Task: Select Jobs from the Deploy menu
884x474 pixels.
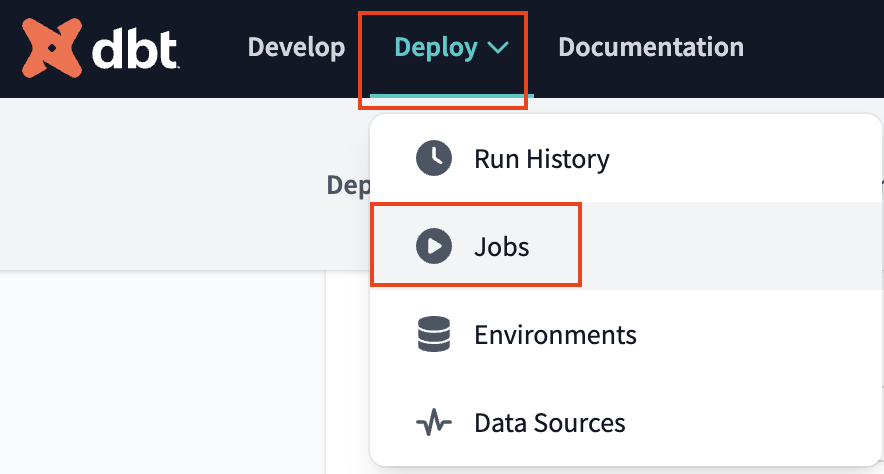Action: point(626,246)
